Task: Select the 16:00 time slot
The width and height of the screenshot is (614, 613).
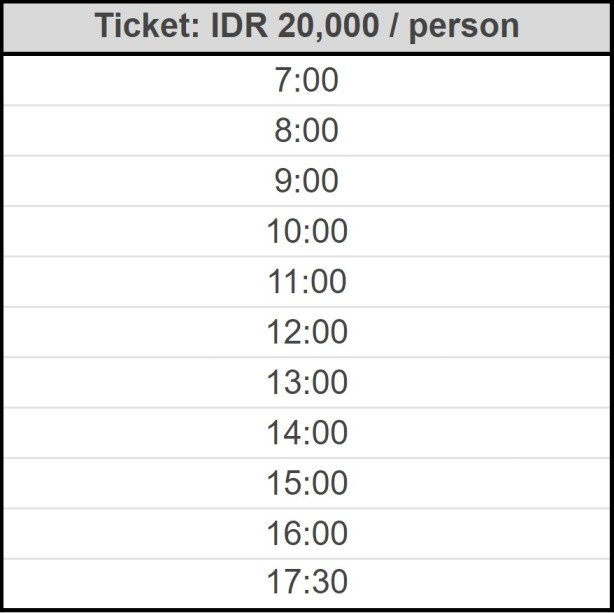Action: pos(307,534)
